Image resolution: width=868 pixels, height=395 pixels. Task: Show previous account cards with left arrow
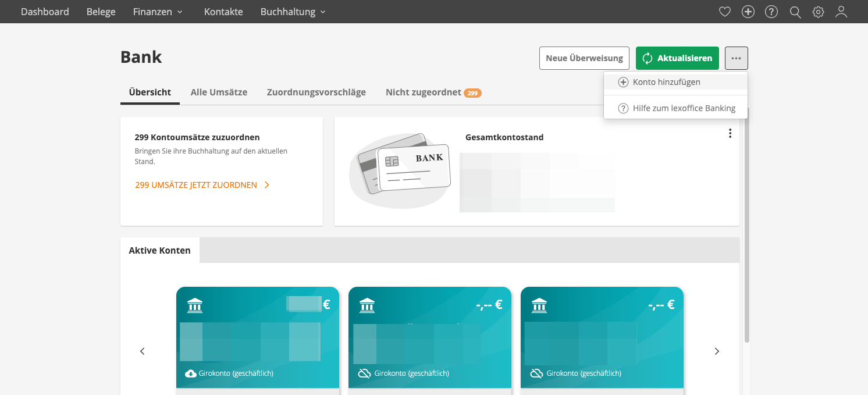coord(143,351)
